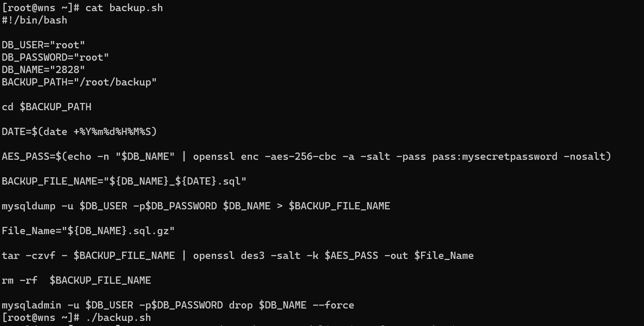The image size is (644, 326).
Task: Click the word "mysqldump"
Action: 29,206
